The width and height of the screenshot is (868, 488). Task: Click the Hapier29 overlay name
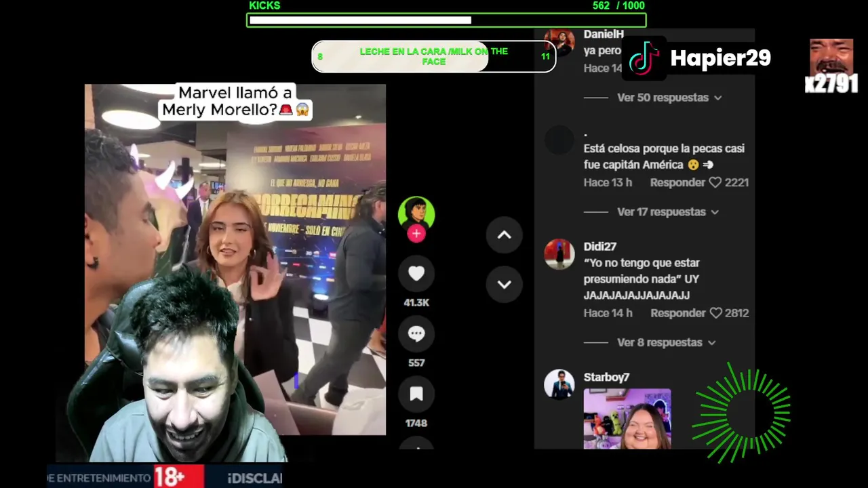721,58
